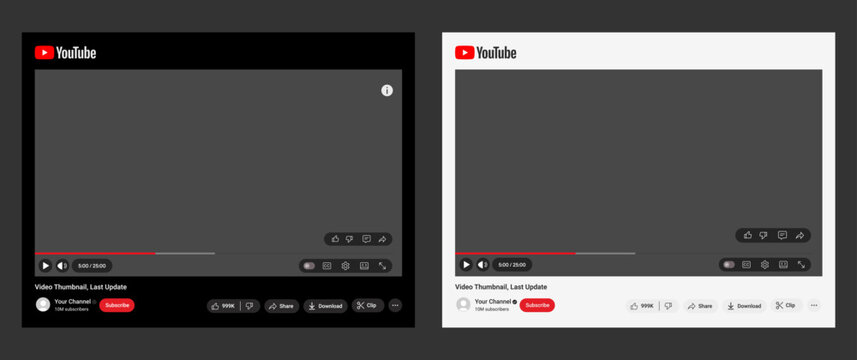This screenshot has height=360, width=857.
Task: Play the video in the light mockup
Action: [x=466, y=265]
